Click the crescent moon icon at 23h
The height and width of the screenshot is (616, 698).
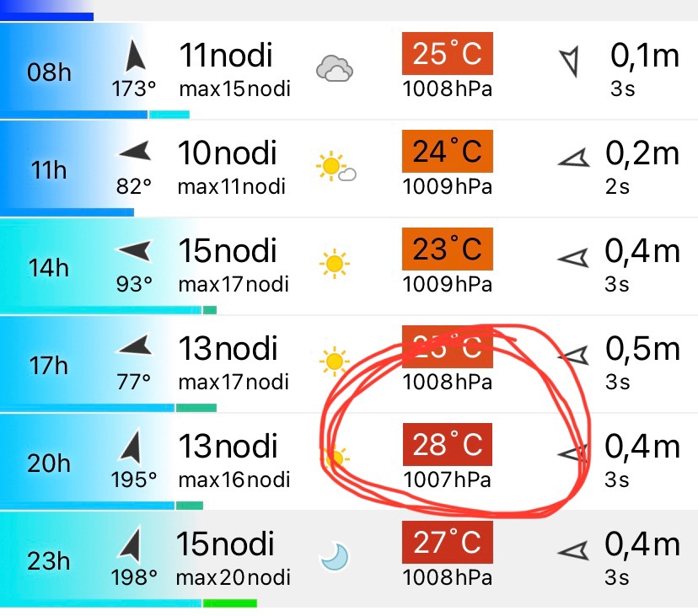(334, 556)
